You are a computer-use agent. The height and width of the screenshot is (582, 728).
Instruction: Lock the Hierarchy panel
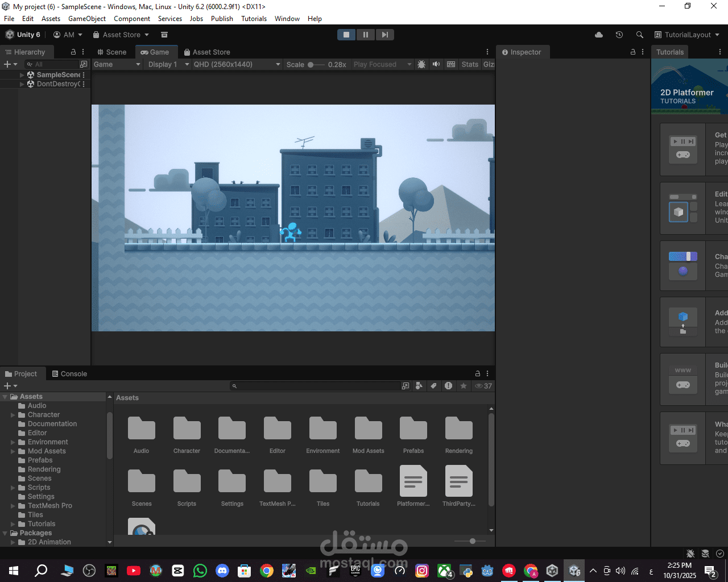point(73,52)
